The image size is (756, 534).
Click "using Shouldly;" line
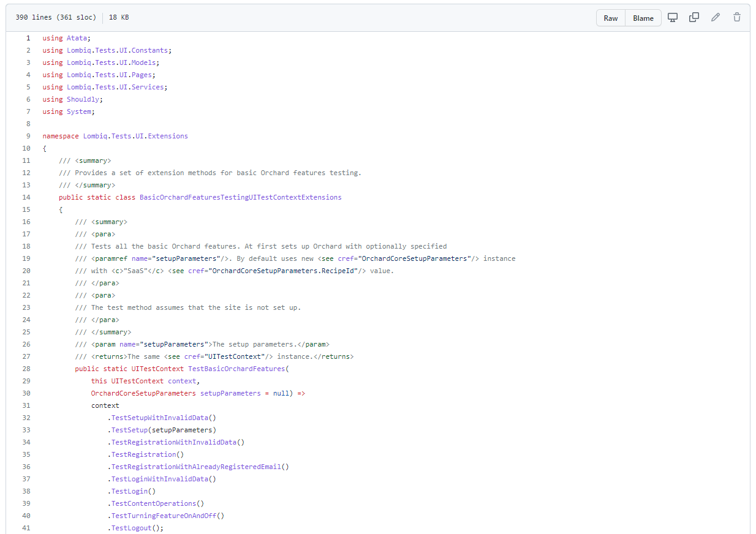pos(73,99)
